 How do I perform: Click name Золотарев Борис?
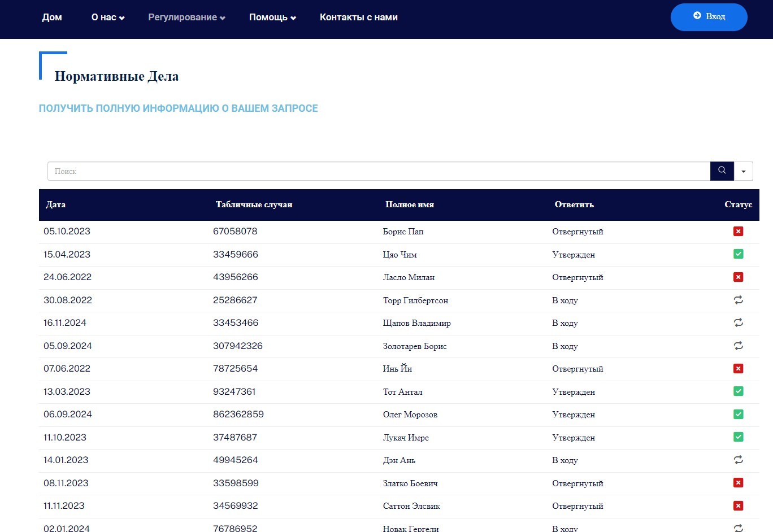click(x=415, y=346)
